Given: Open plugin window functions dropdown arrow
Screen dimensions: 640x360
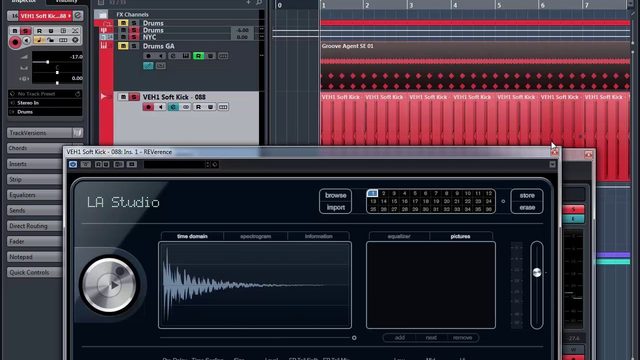Looking at the screenshot, I should [552, 164].
